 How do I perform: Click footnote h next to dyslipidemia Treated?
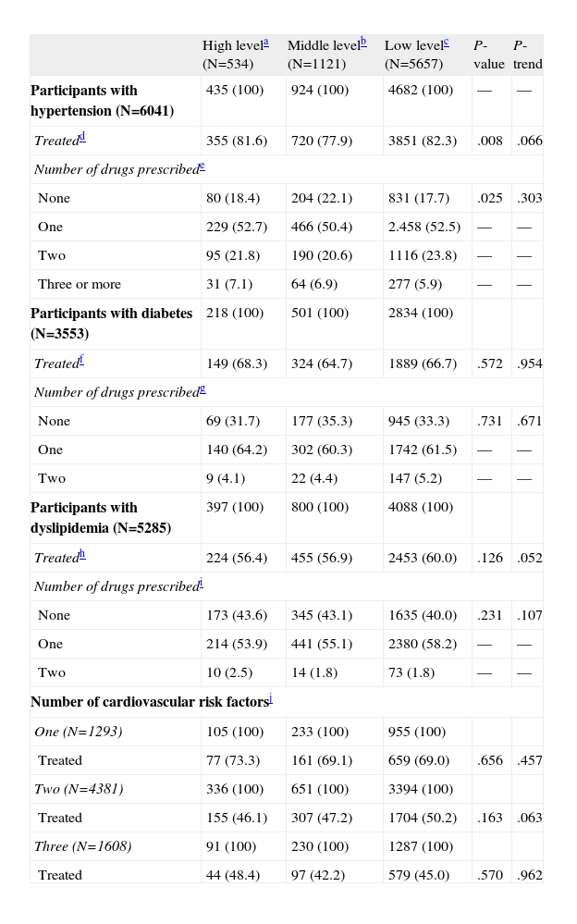point(82,554)
